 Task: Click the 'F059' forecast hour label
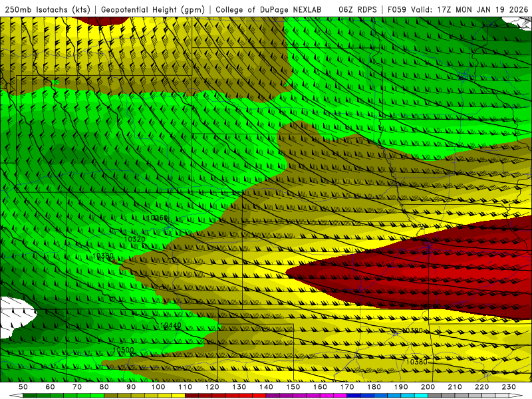coord(396,10)
